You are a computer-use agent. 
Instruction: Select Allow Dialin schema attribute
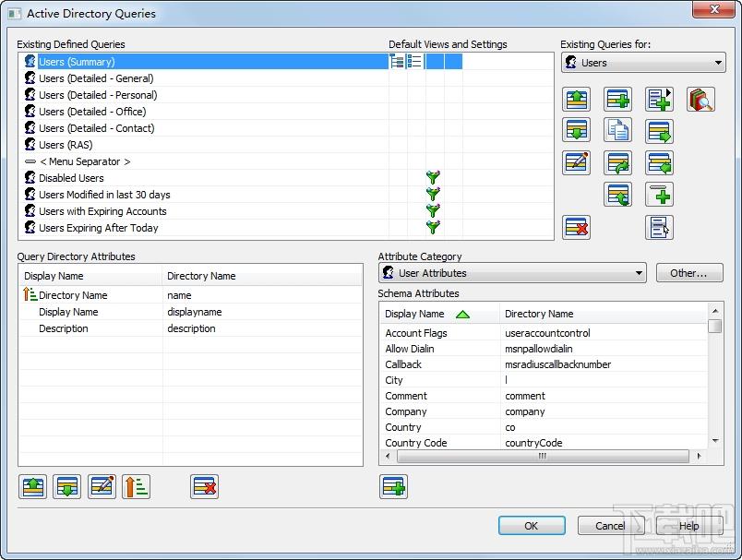click(545, 349)
